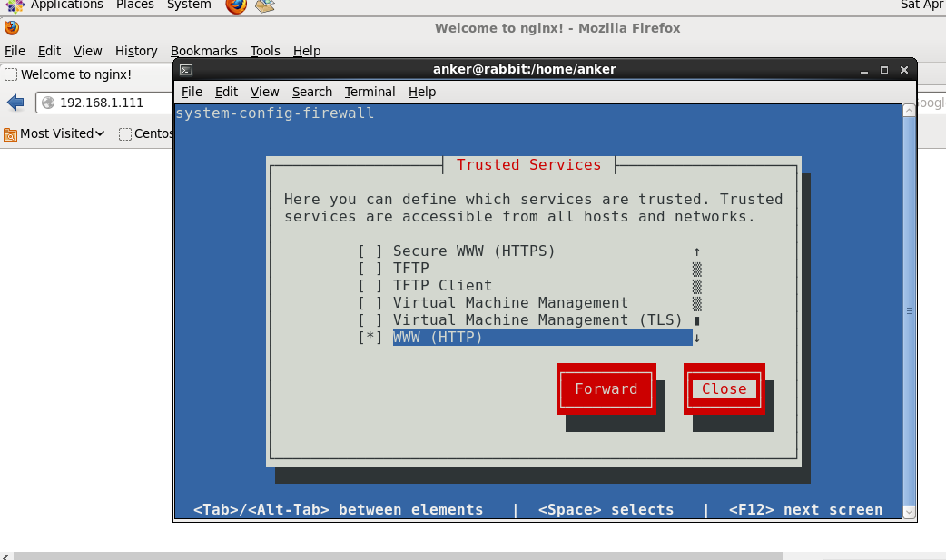Go back with Firefox back arrow
Viewport: 946px width, 560px height.
(15, 103)
